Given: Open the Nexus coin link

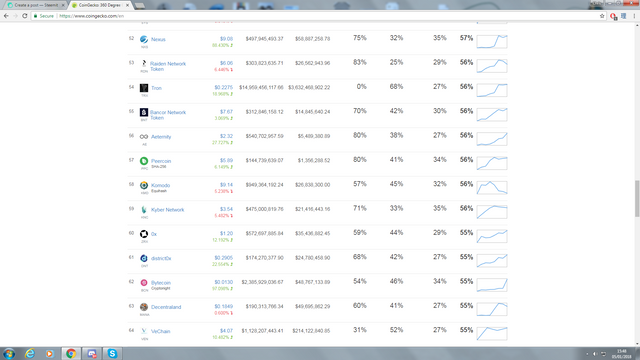Looking at the screenshot, I should [x=158, y=40].
